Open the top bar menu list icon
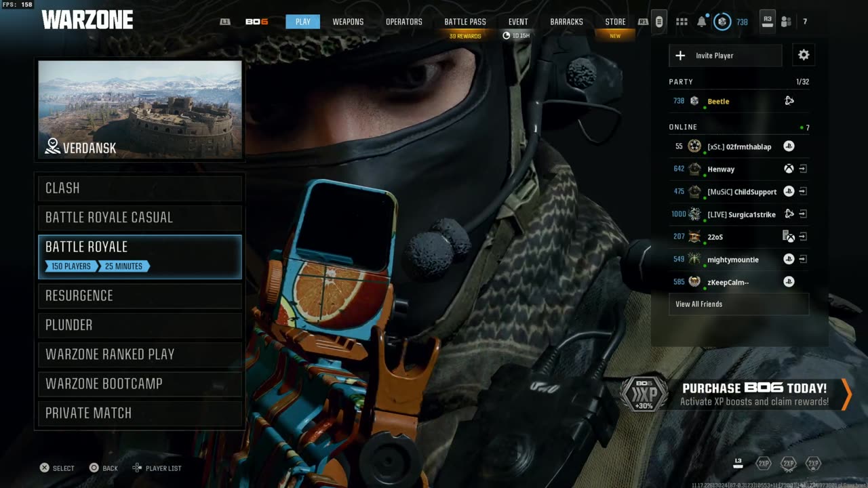Viewport: 868px width, 488px height. [x=659, y=22]
